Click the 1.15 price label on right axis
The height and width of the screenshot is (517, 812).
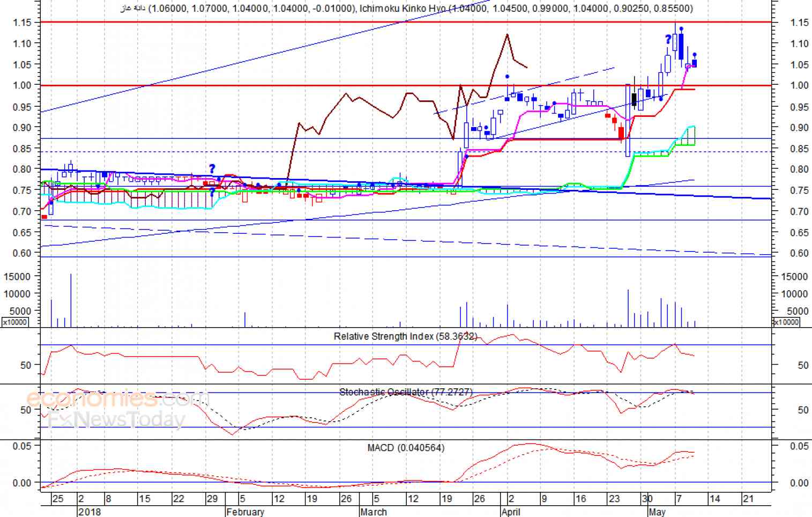tap(799, 23)
